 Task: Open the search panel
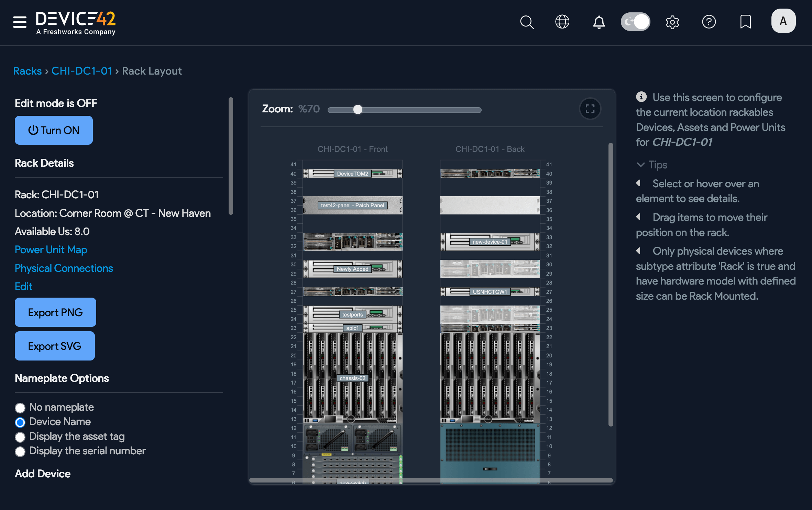pyautogui.click(x=527, y=22)
